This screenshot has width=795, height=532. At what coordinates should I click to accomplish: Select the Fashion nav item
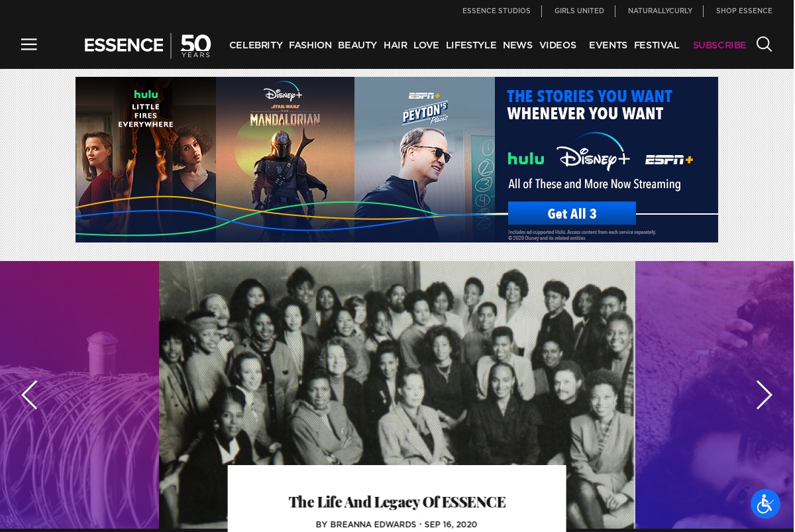(x=310, y=45)
